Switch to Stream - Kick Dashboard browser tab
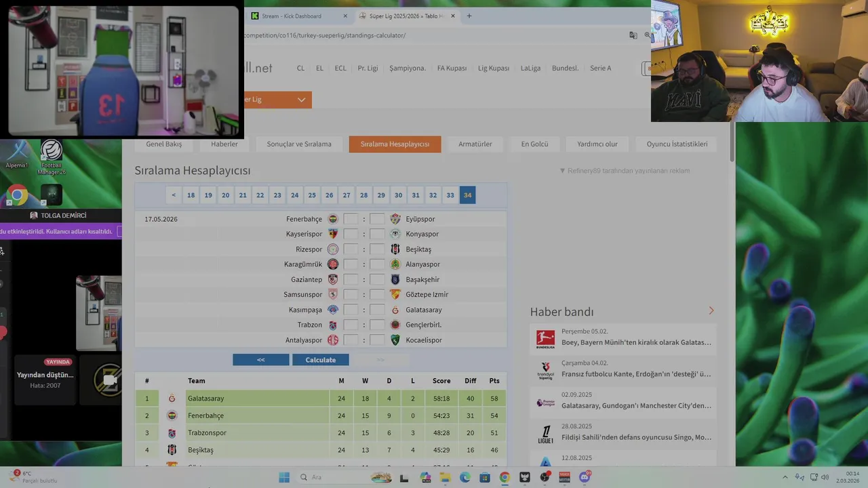Screen dimensions: 868x488 point(298,16)
